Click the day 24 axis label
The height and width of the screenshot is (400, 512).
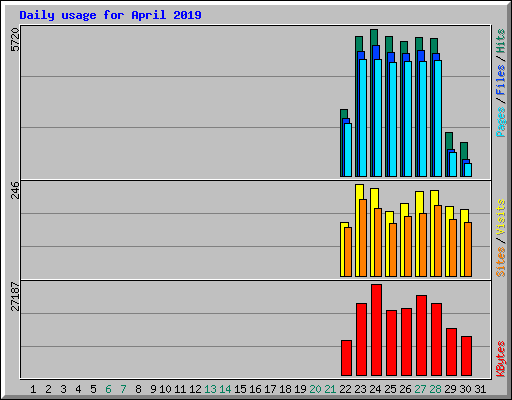pos(375,389)
